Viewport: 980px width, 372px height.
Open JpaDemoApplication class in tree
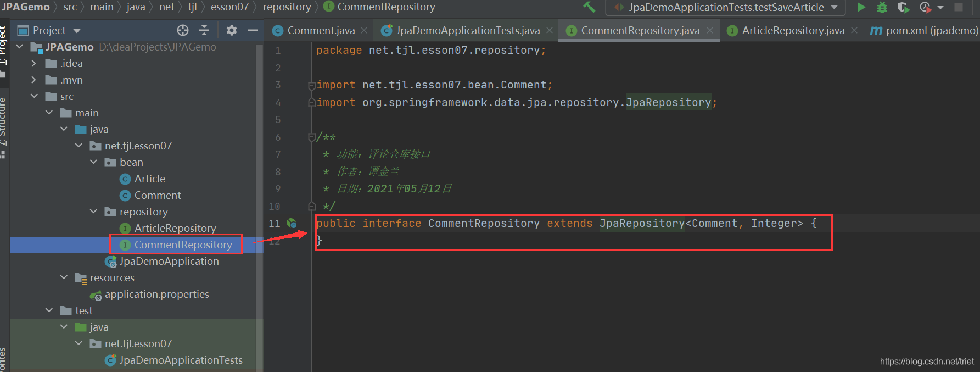tap(169, 261)
